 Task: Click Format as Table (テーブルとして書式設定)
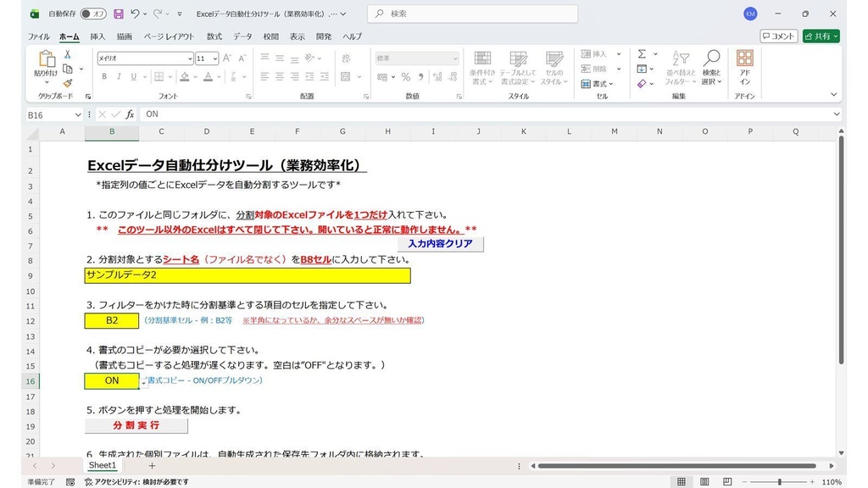coord(518,66)
